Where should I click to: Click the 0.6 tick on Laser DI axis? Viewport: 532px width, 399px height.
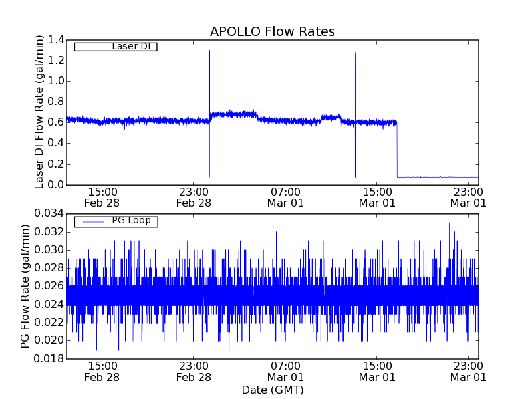coord(56,122)
